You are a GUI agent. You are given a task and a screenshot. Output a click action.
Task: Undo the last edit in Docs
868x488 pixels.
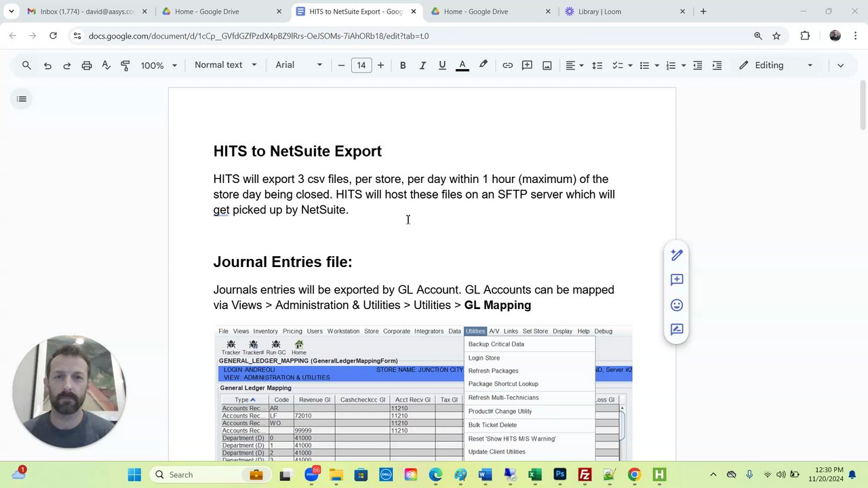click(x=47, y=65)
